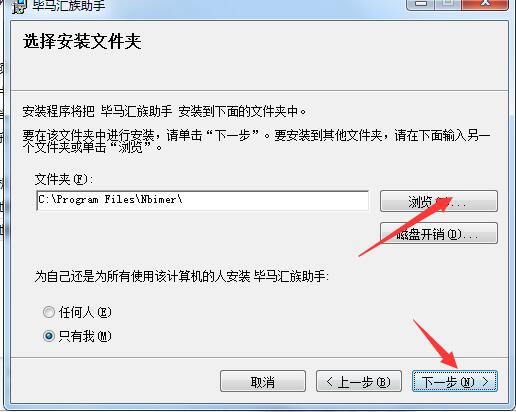516x412 pixels.
Task: Go back with the 上一步(B) button
Action: (x=359, y=381)
